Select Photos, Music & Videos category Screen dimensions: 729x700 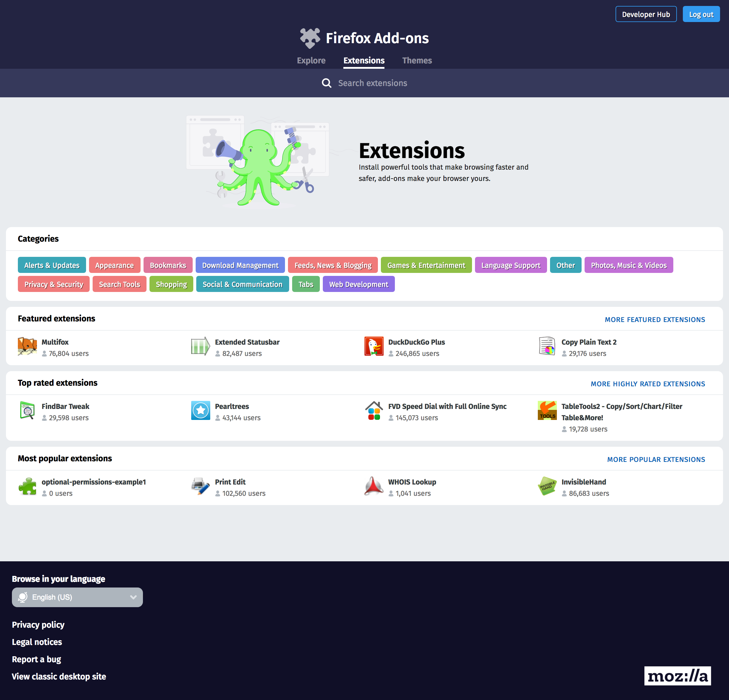629,265
